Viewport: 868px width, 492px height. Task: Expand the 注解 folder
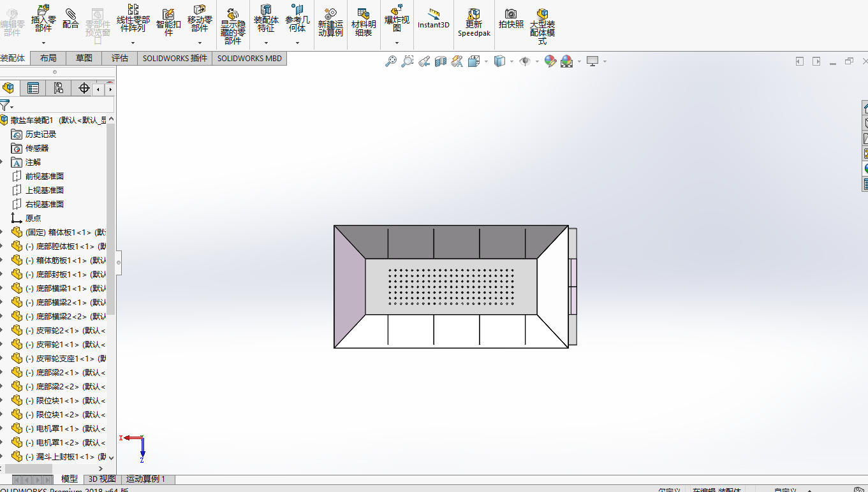pos(2,162)
